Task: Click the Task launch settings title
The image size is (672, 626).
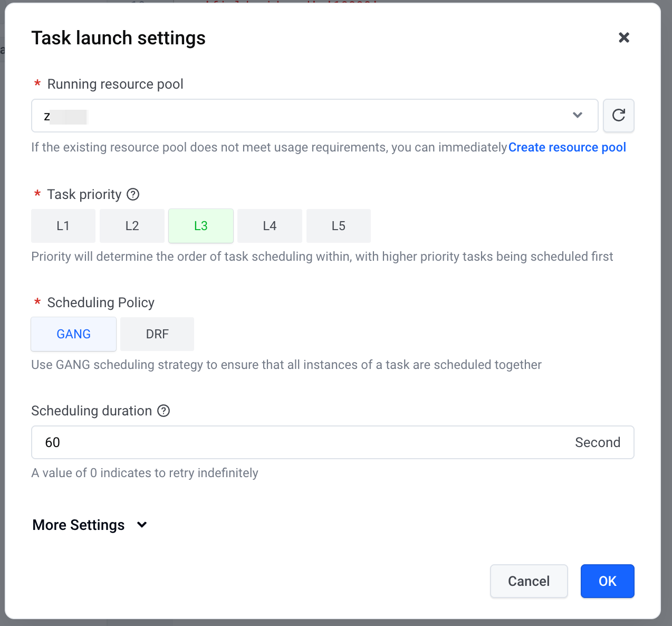Action: [119, 38]
